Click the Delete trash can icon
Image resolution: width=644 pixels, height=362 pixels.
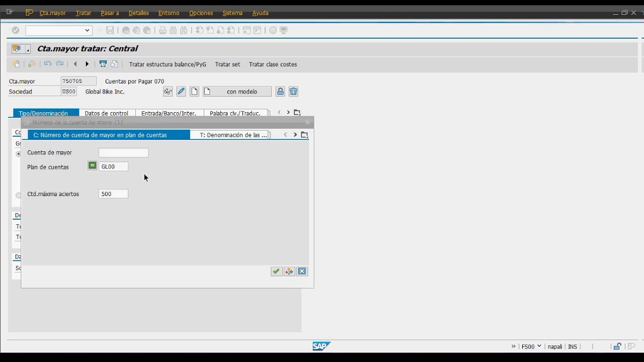[x=293, y=92]
